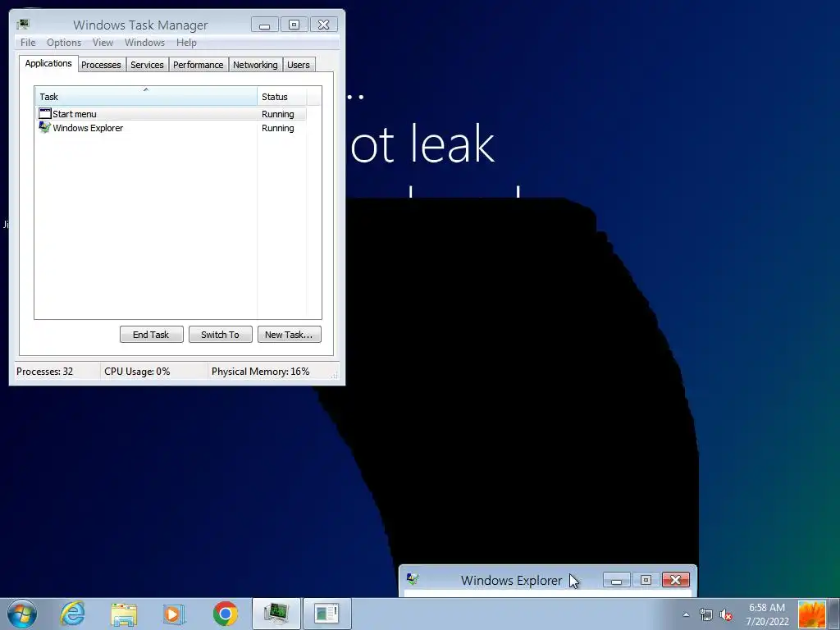The height and width of the screenshot is (630, 840).
Task: Sort by Status column header
Action: (282, 97)
